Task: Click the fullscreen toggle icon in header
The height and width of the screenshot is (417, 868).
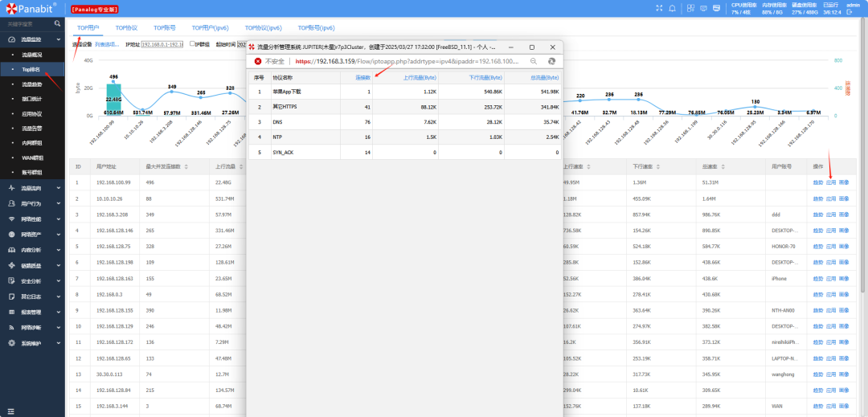Action: click(x=659, y=8)
